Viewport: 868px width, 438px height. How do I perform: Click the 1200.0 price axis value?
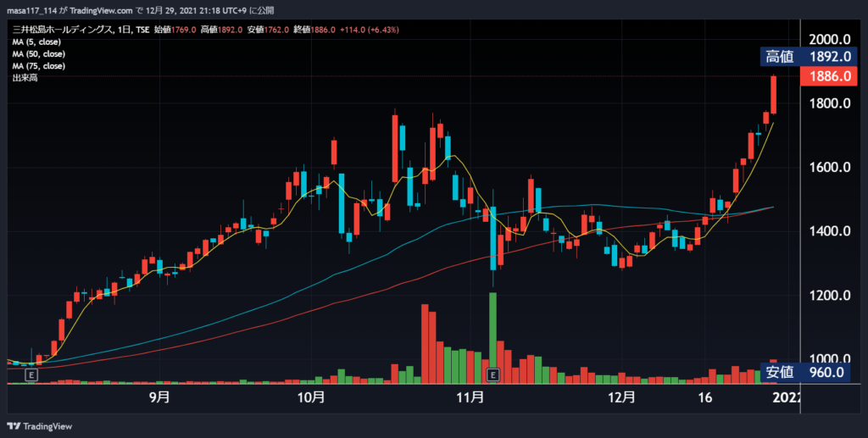click(830, 296)
